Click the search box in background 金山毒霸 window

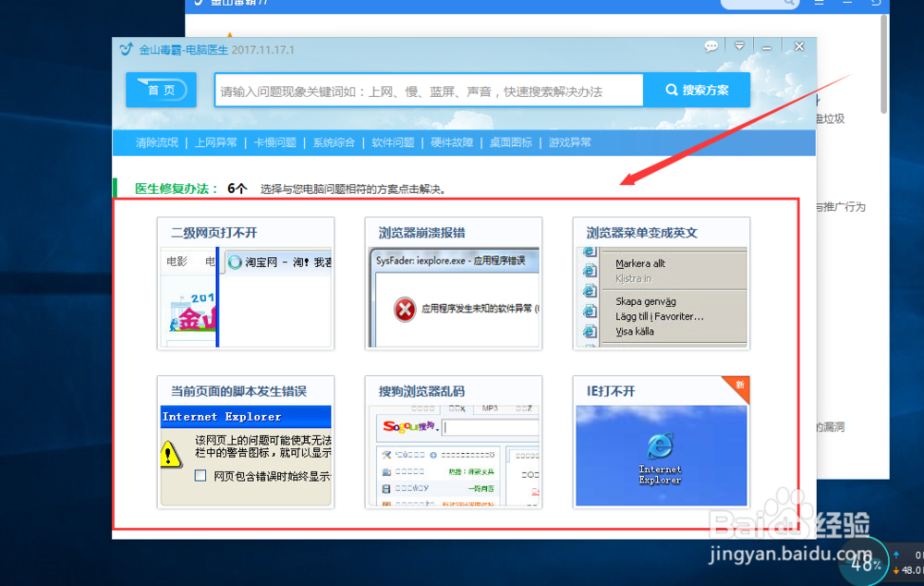pos(760,4)
